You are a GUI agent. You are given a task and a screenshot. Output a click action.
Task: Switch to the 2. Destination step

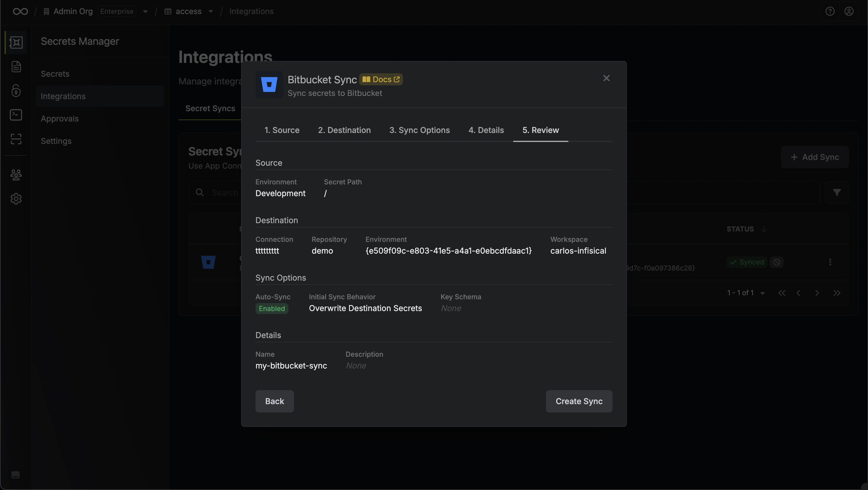(344, 130)
